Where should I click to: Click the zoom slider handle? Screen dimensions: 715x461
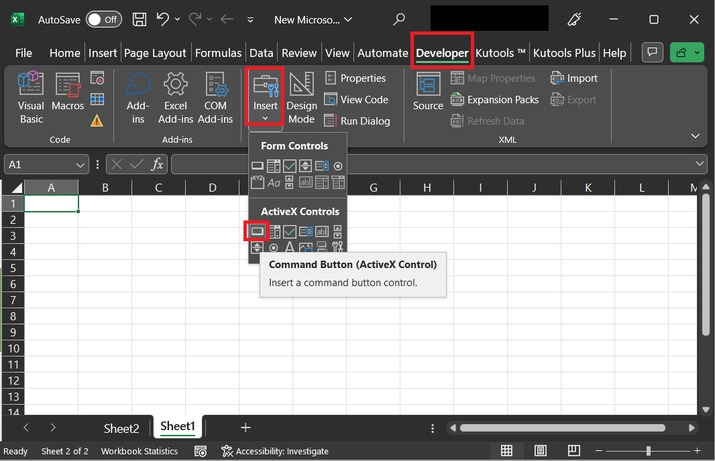tap(648, 451)
